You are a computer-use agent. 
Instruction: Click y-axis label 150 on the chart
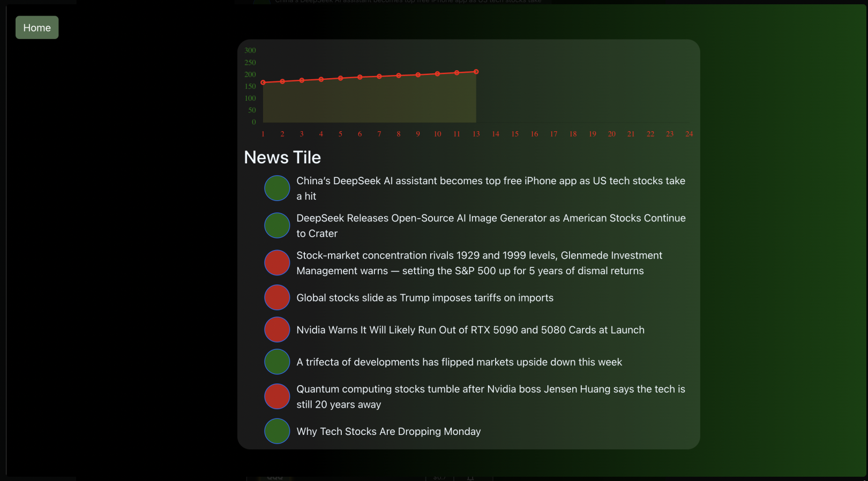pos(250,86)
